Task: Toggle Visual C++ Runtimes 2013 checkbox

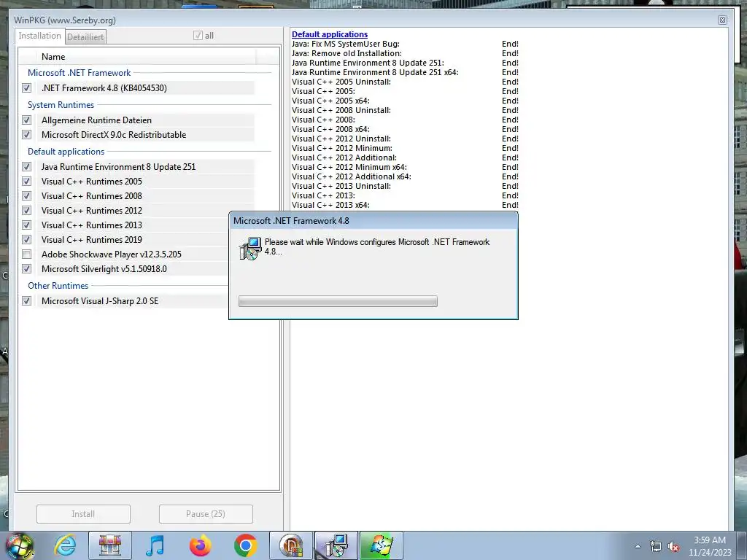Action: [27, 225]
